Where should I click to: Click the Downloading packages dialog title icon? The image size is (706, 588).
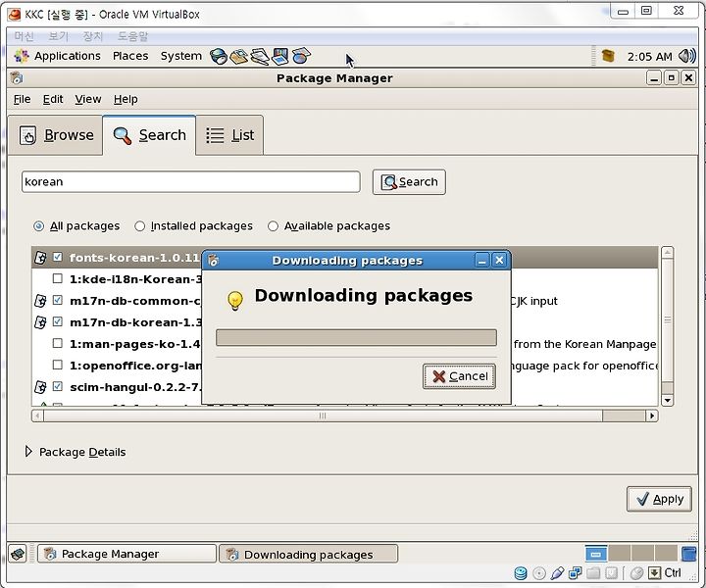point(213,260)
